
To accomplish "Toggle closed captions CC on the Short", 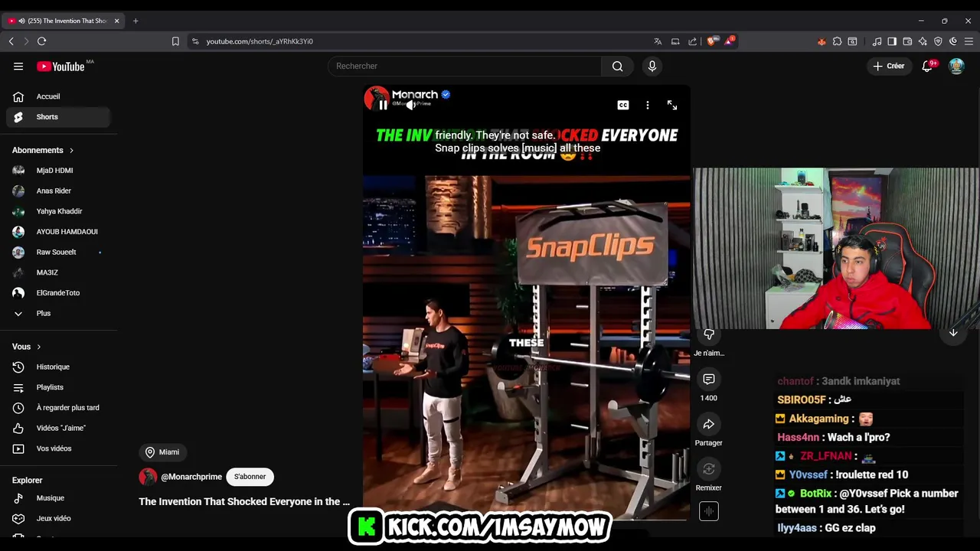I will pyautogui.click(x=623, y=105).
